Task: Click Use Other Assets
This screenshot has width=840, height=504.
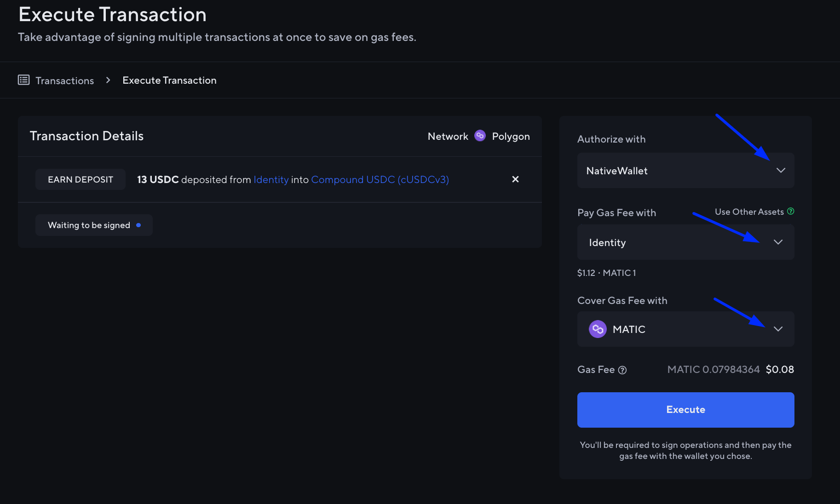Action: click(x=749, y=212)
